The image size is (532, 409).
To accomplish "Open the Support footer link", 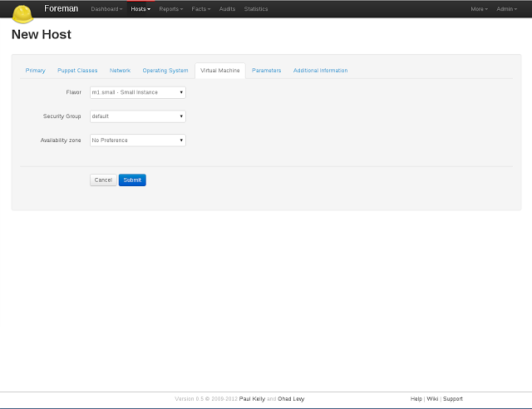I will click(452, 399).
